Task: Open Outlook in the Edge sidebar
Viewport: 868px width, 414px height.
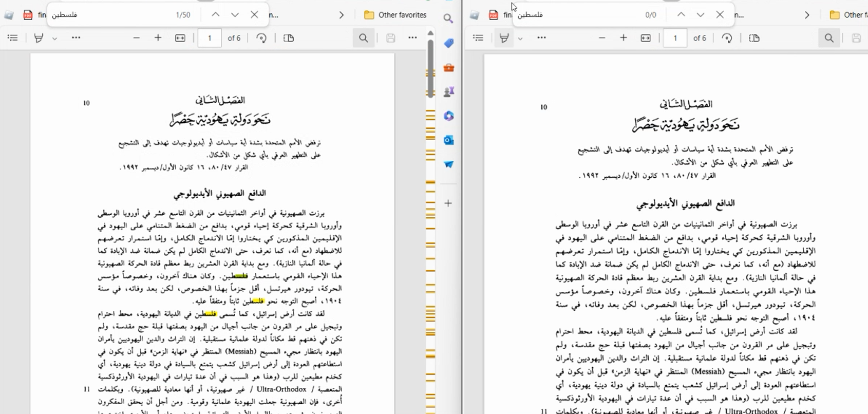Action: click(x=448, y=140)
